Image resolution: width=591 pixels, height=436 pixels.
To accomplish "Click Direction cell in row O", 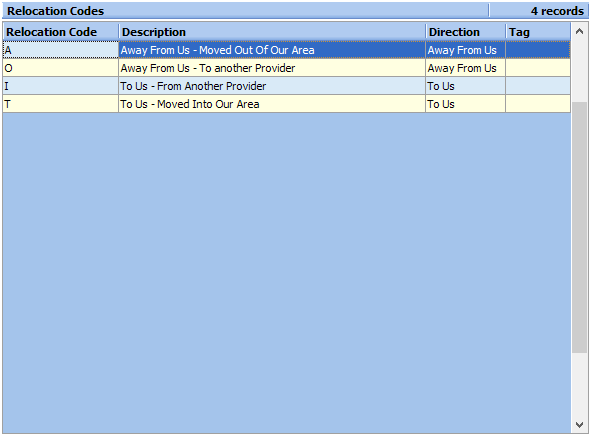I will 465,68.
